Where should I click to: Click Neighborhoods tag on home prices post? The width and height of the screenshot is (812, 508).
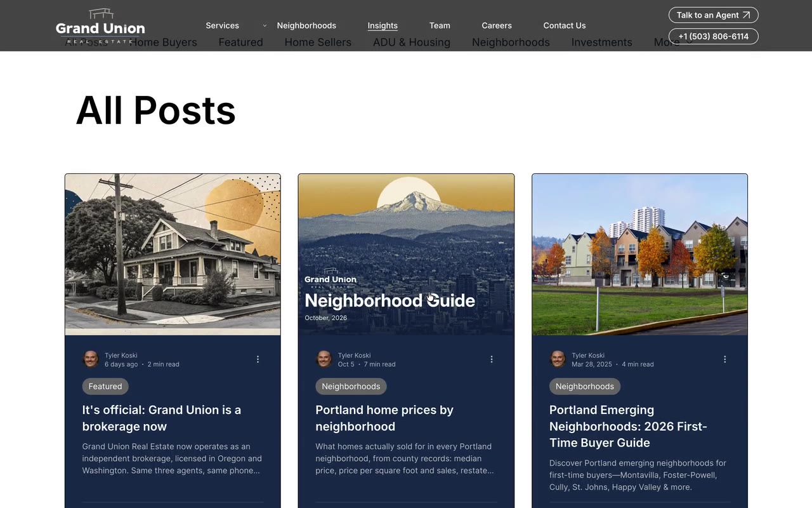351,386
